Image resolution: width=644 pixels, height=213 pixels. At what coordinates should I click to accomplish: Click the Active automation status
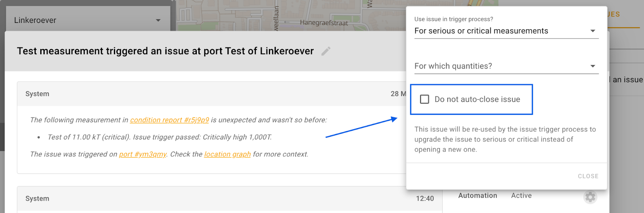[x=521, y=196]
